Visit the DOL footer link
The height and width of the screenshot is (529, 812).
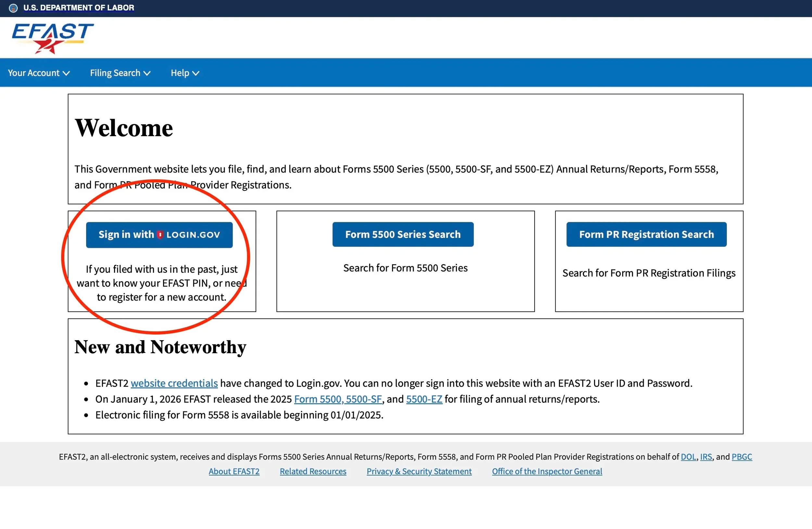(688, 457)
